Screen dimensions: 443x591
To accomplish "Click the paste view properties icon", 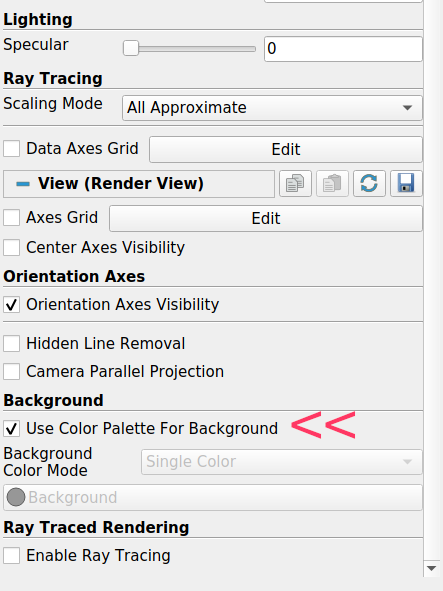I will pos(332,184).
